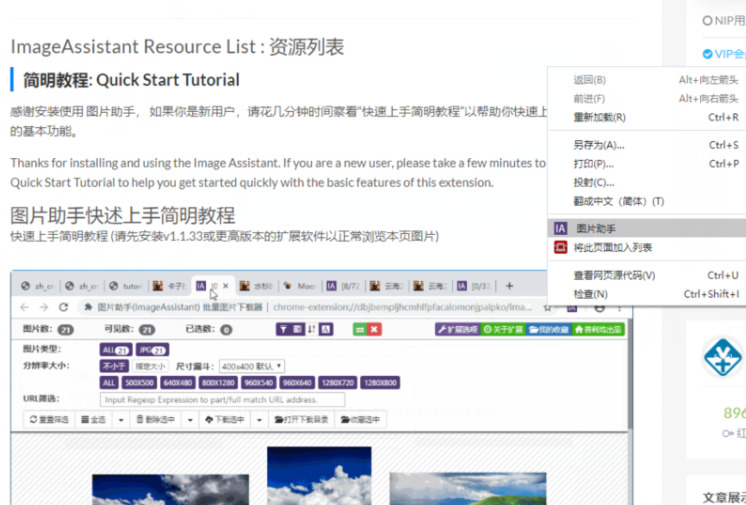746x505 pixels.
Task: Click the plus icon to open new tab
Action: (x=509, y=286)
